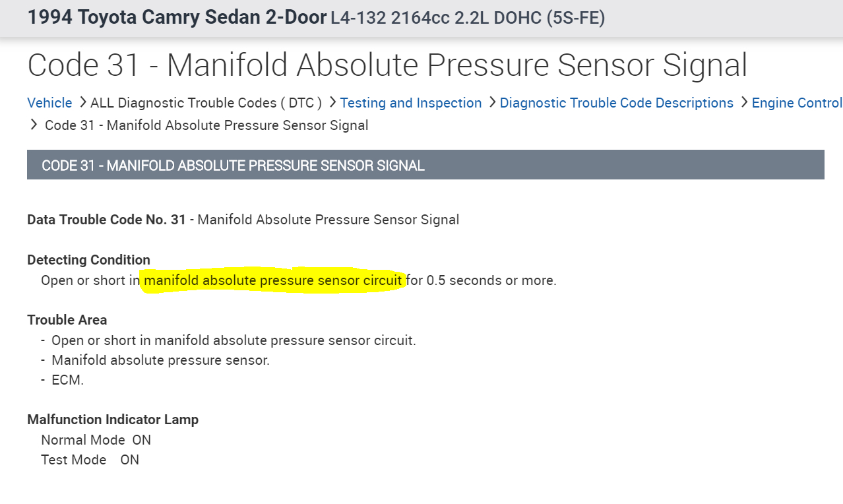Screen dimensions: 843x504
Task: Click the chevron before the Code 31 breadcrumb
Action: pyautogui.click(x=34, y=125)
